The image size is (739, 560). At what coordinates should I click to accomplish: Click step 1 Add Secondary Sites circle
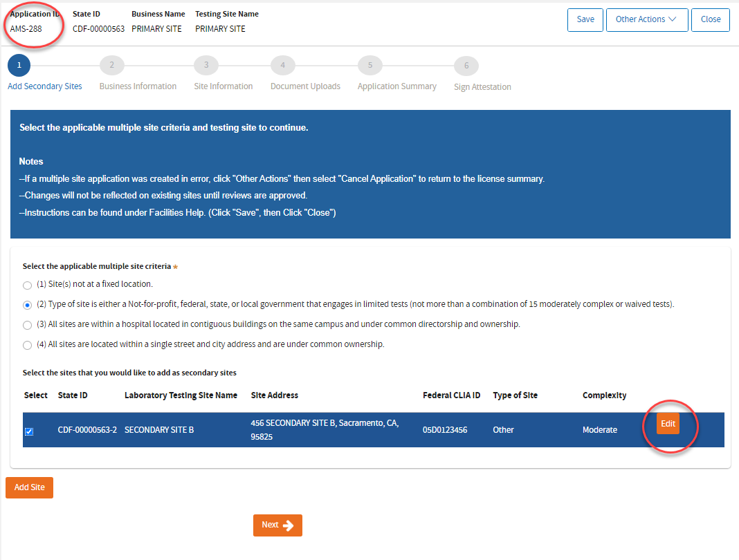[19, 65]
